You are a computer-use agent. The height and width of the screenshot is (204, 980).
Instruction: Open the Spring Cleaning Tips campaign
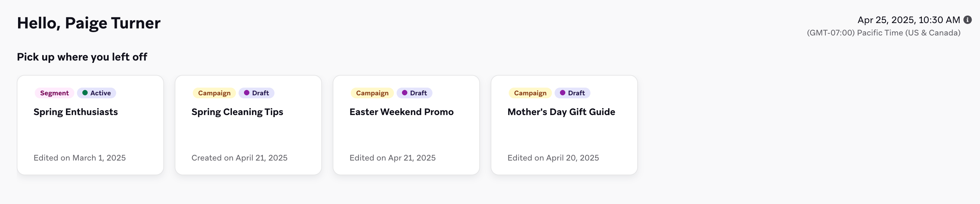[x=237, y=112]
